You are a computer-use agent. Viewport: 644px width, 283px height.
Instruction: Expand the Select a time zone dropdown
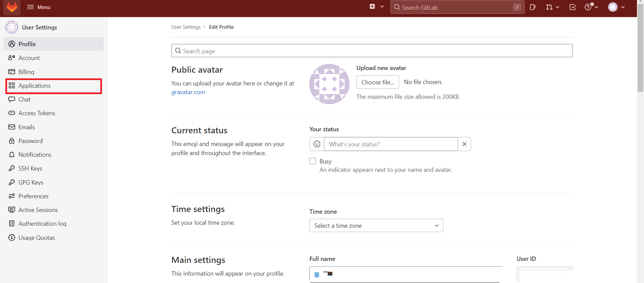376,225
